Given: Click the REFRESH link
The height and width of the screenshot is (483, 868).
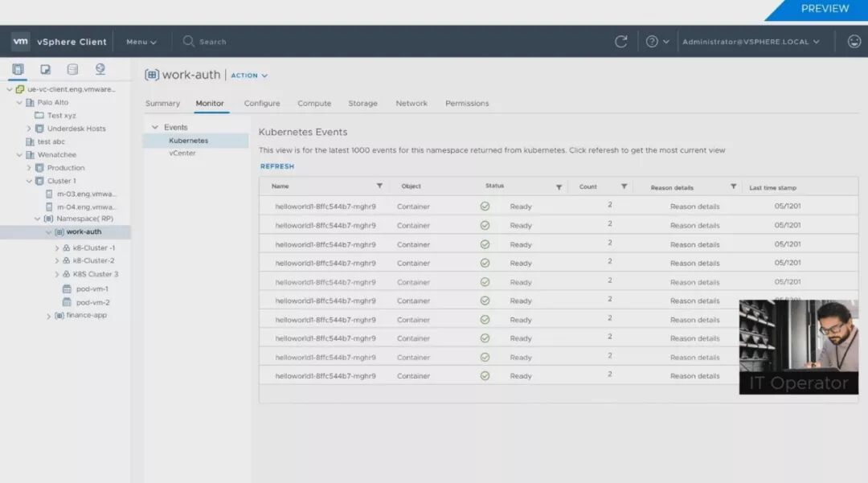Looking at the screenshot, I should (277, 166).
